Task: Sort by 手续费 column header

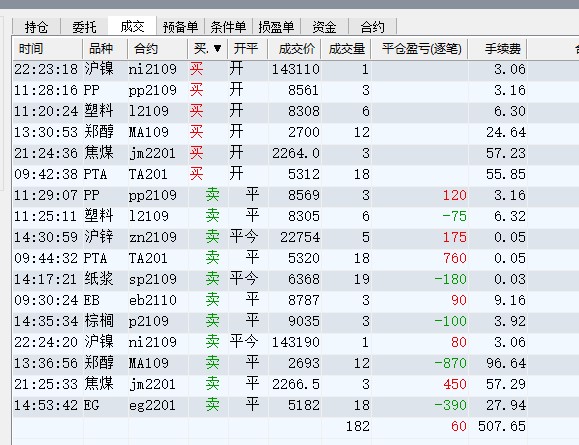Action: tap(498, 48)
